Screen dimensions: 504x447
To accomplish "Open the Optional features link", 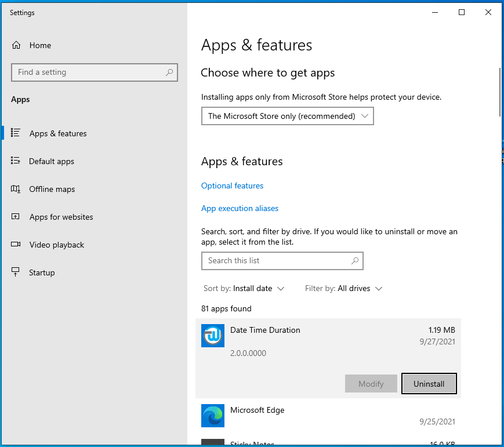I will [x=232, y=186].
